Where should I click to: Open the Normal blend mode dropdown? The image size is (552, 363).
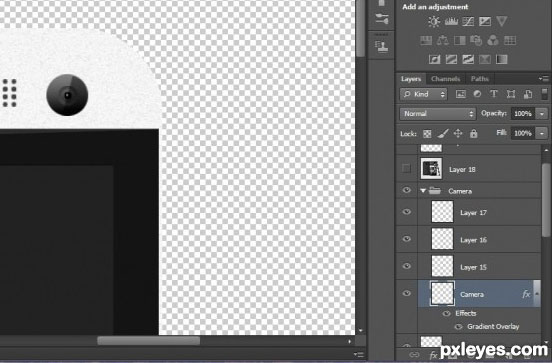click(438, 114)
